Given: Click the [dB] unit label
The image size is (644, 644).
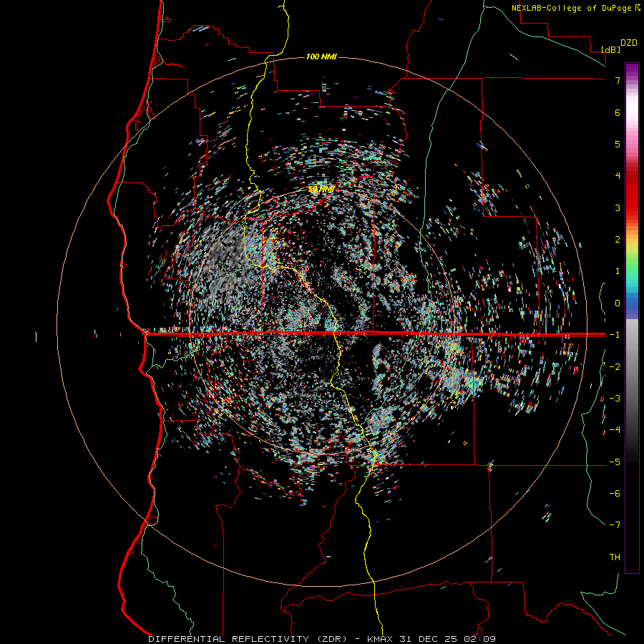Looking at the screenshot, I should pos(610,49).
